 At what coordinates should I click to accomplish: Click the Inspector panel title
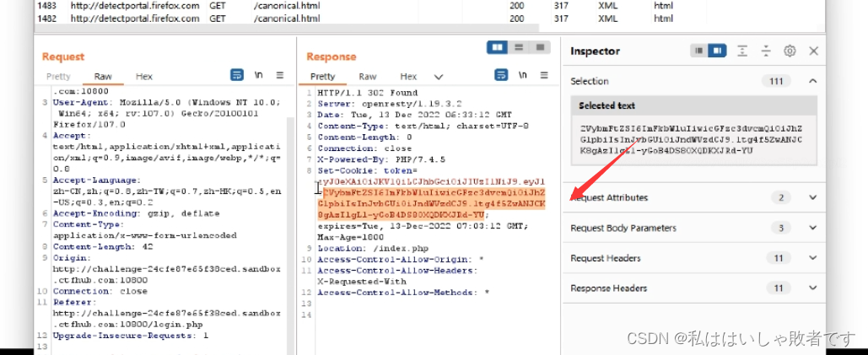point(595,51)
